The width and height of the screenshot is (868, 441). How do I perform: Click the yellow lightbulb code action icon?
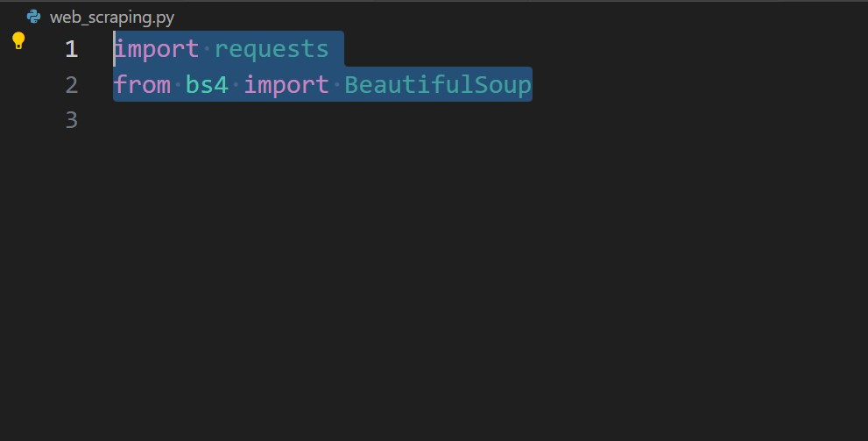tap(18, 40)
